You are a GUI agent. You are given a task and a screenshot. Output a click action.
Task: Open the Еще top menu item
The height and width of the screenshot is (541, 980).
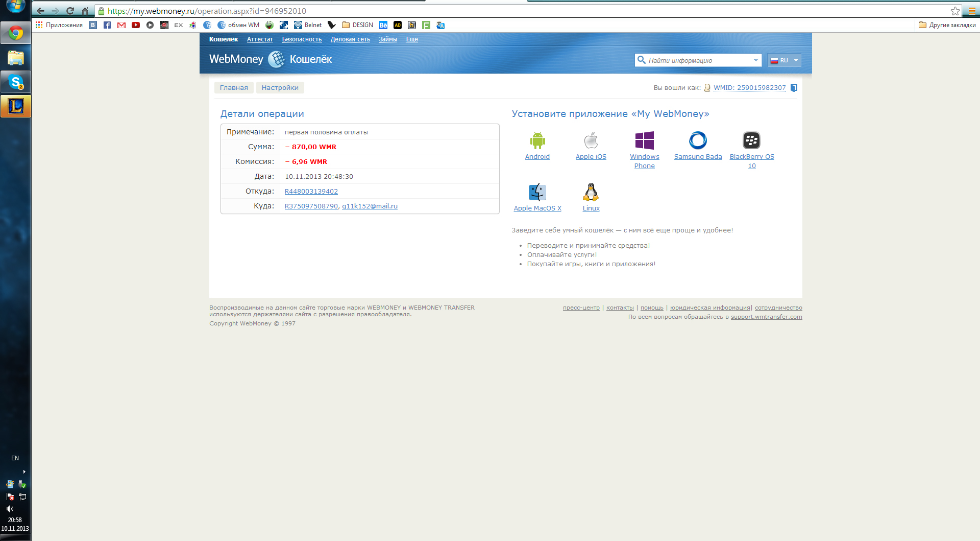[412, 39]
